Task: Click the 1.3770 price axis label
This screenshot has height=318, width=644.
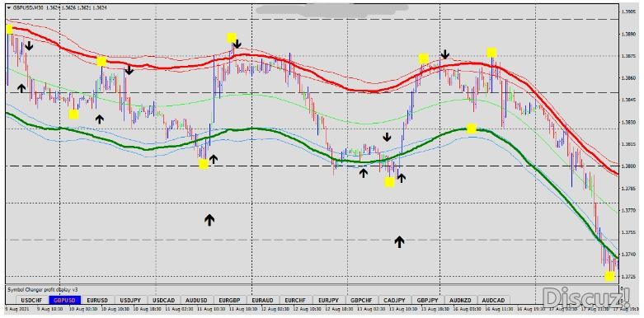Action: [629, 210]
